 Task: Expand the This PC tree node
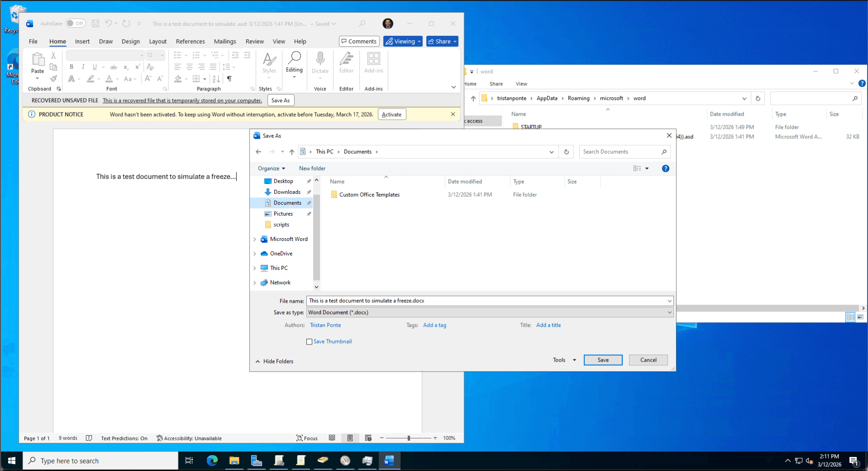(255, 268)
